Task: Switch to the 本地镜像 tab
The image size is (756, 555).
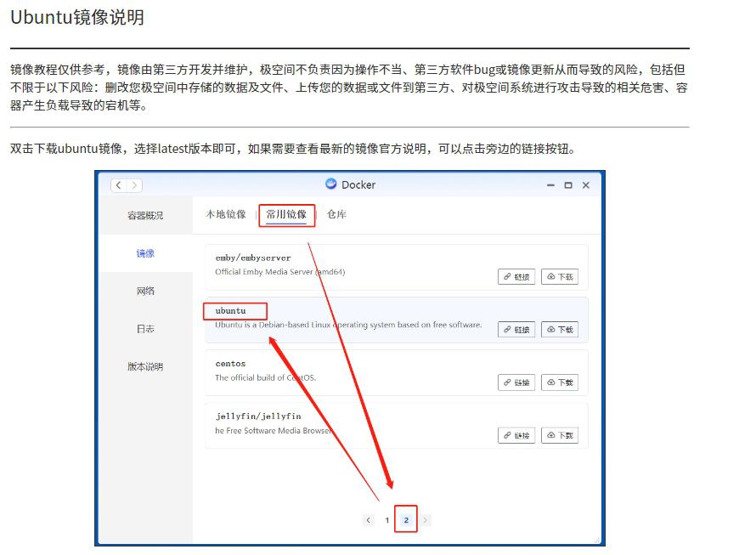Action: click(226, 214)
